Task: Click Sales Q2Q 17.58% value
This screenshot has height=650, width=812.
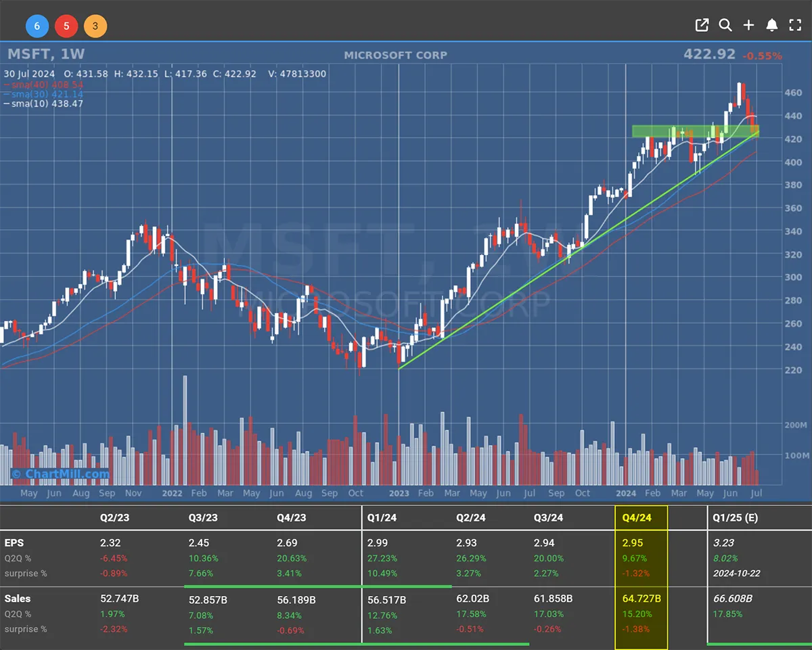Action: click(x=472, y=615)
